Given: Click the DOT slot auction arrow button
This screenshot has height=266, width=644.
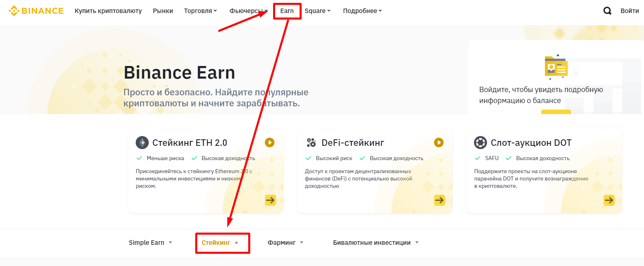Looking at the screenshot, I should (609, 200).
